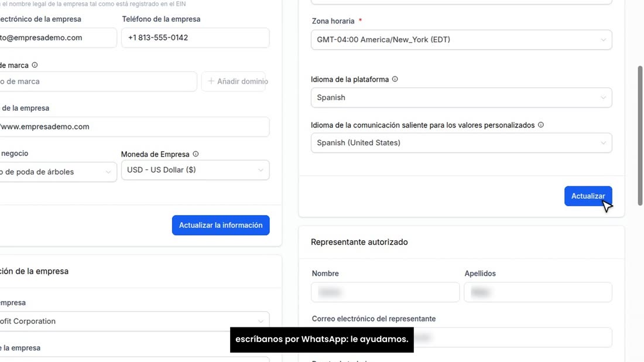Click the Apellidos input field
The height and width of the screenshot is (362, 644).
pos(538,292)
